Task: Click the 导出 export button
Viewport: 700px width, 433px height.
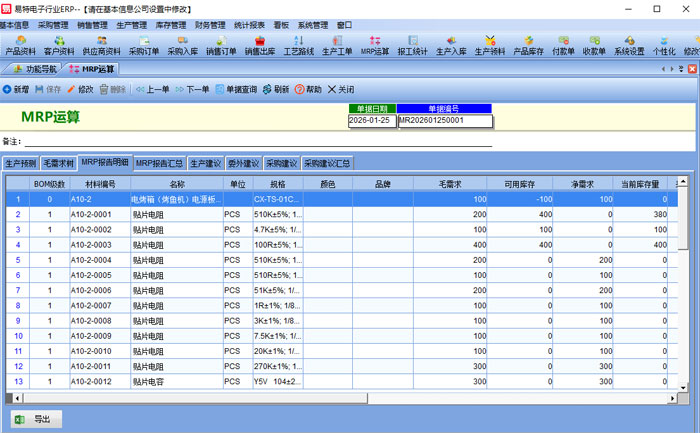Action: click(35, 419)
